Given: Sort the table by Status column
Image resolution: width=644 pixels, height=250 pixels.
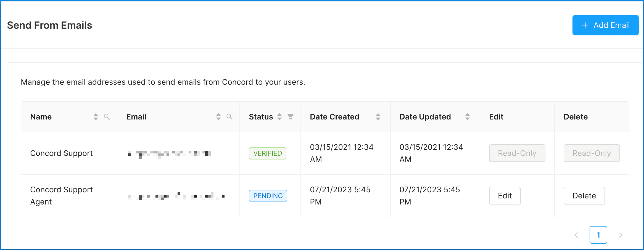Looking at the screenshot, I should (x=279, y=117).
